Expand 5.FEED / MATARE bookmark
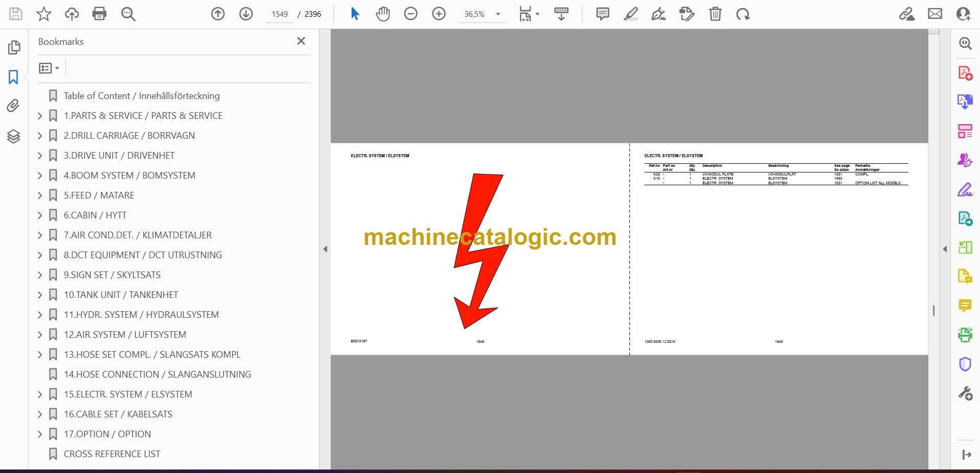This screenshot has width=980, height=473. [x=40, y=195]
